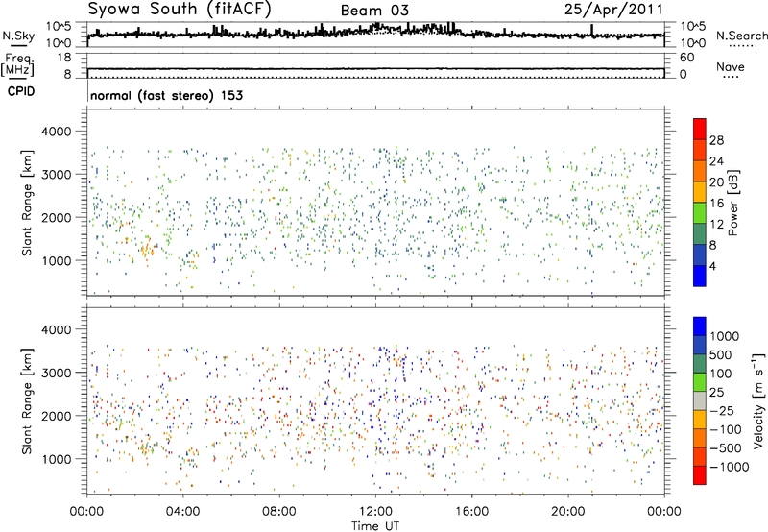Select the green 25–100 Velocity swatch

[x=700, y=382]
